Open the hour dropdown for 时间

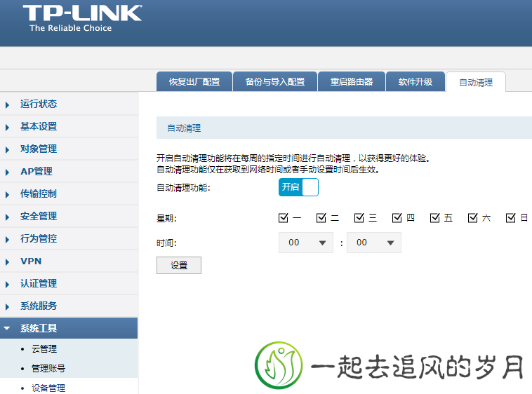tap(306, 243)
